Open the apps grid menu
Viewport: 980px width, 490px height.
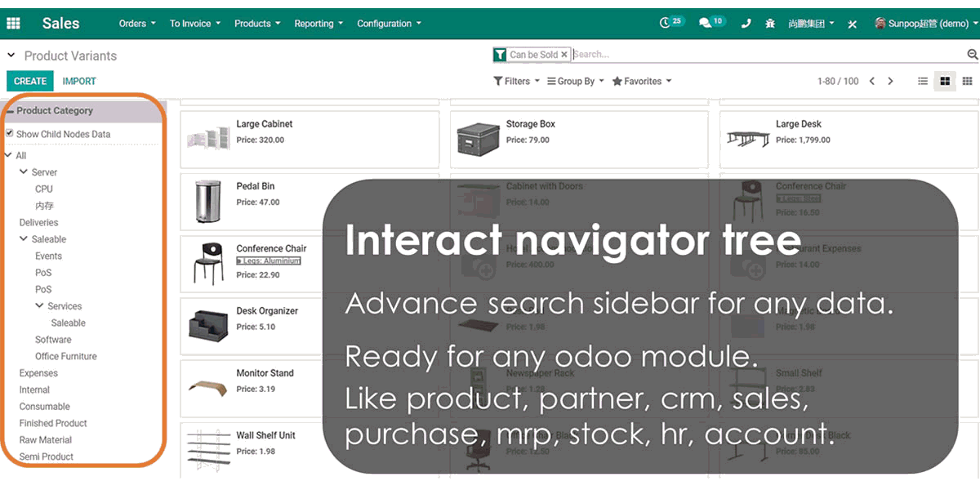pyautogui.click(x=13, y=24)
